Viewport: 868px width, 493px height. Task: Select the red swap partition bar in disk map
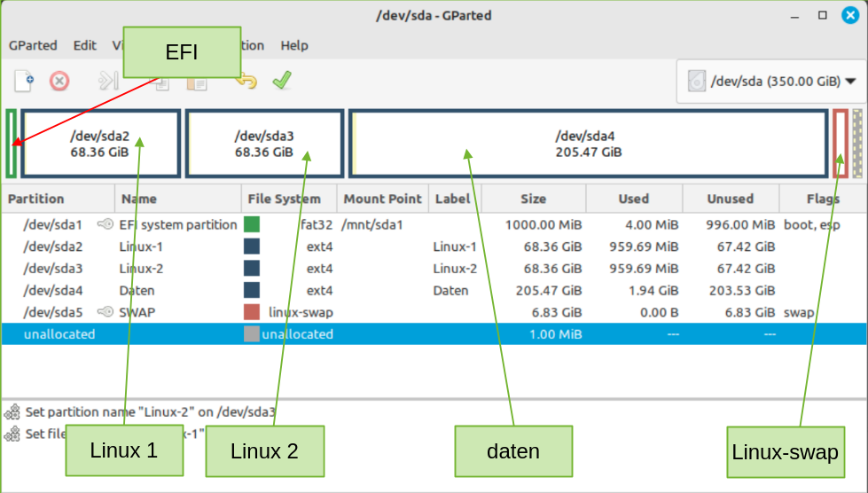[841, 144]
